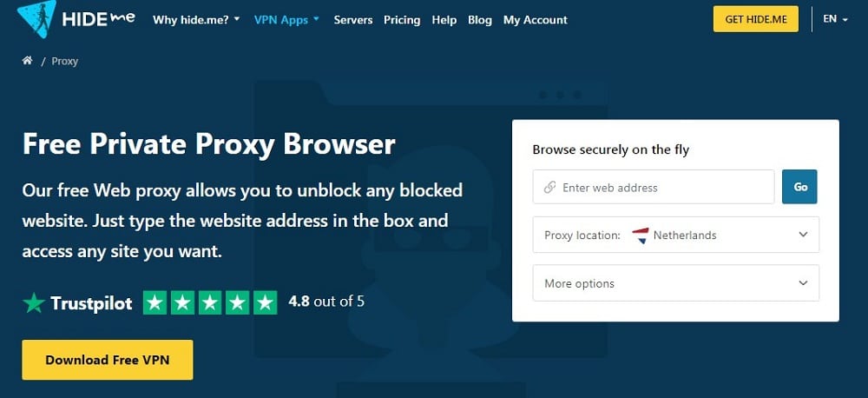Click the hide.me logo icon
Screen dimensions: 868x398
pos(36,17)
